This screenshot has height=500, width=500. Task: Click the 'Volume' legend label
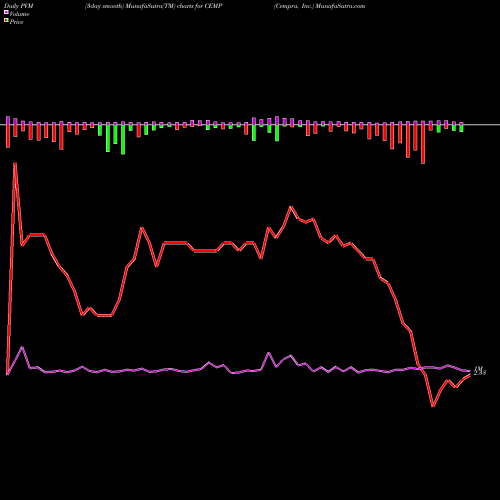(x=19, y=14)
